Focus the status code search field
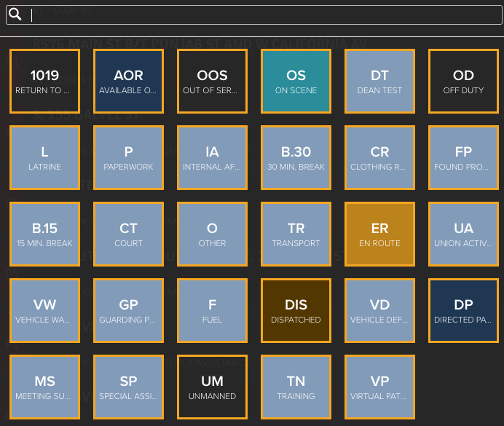Screen dimensions: 504x426 tap(254, 15)
